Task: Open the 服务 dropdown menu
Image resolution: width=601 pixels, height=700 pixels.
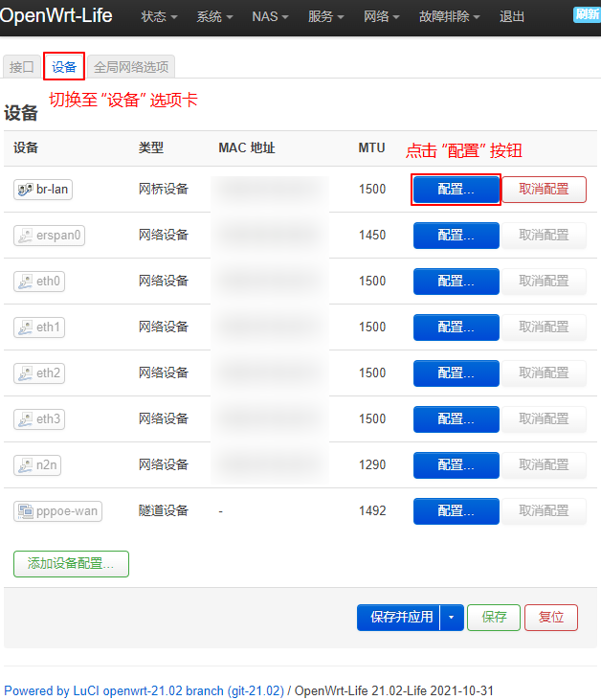Action: [x=326, y=16]
